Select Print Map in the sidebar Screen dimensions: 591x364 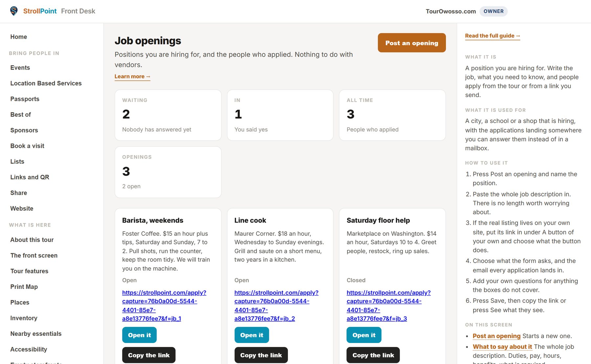[x=24, y=287]
